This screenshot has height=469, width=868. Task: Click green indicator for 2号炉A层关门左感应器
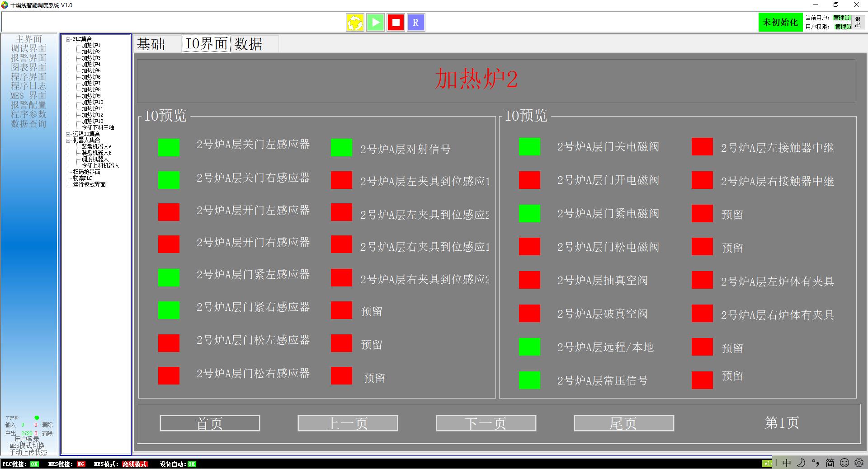point(169,147)
